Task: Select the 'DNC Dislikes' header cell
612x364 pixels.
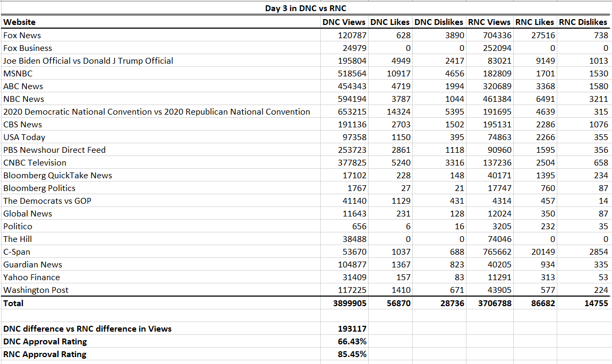Action: (x=439, y=22)
